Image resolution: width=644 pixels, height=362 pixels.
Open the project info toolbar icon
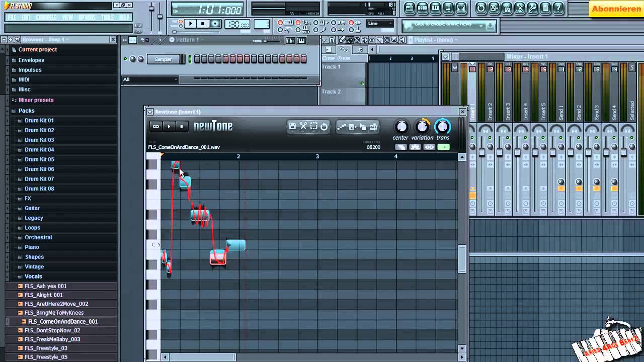545,8
